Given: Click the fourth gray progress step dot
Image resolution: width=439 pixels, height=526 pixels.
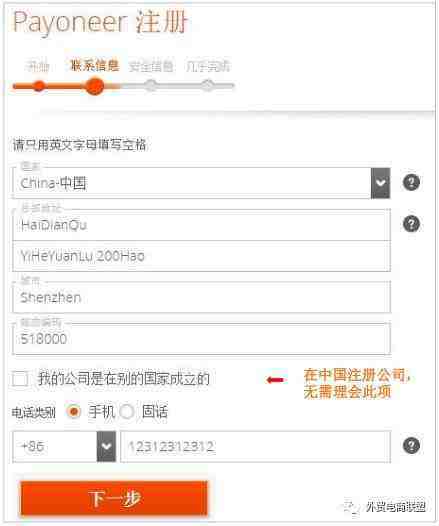Looking at the screenshot, I should [x=208, y=86].
